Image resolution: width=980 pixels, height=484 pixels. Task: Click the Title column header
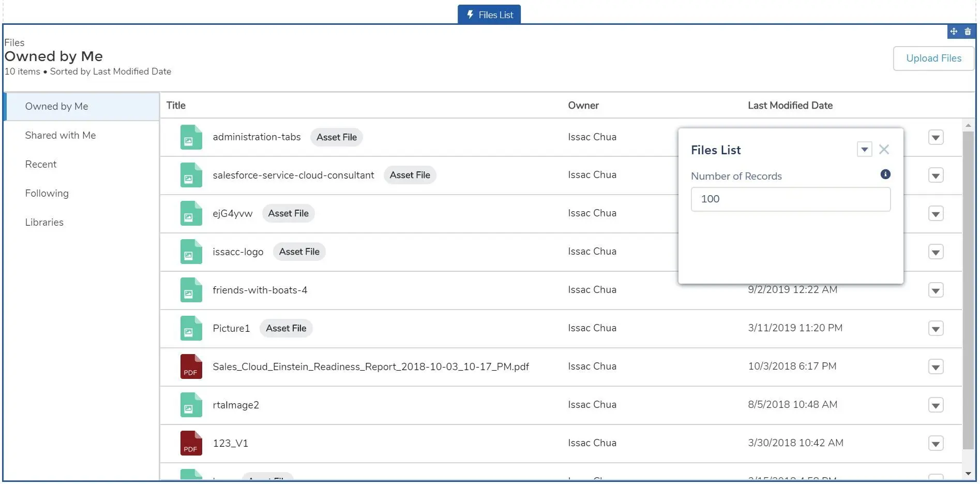(x=176, y=106)
